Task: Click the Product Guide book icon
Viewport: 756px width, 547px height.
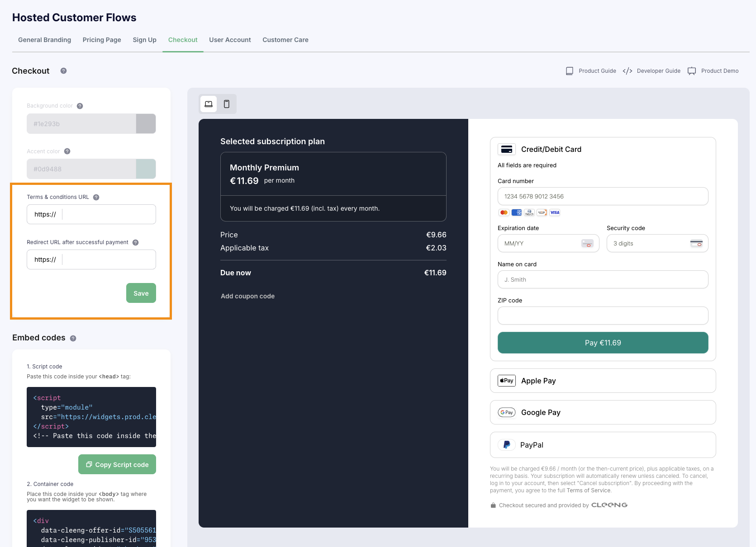Action: [x=570, y=71]
